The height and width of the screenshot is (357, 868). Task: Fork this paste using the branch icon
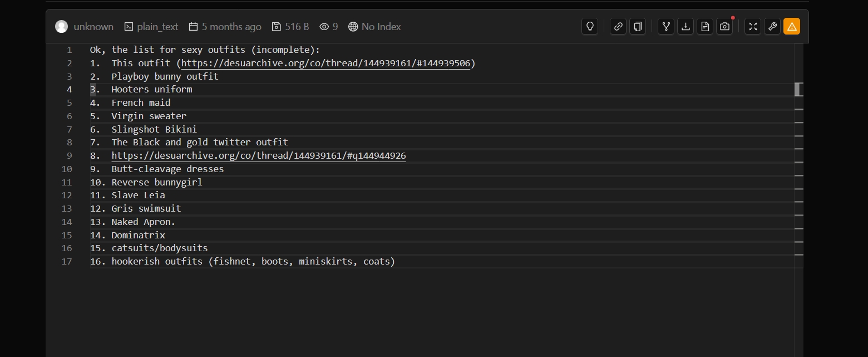666,26
